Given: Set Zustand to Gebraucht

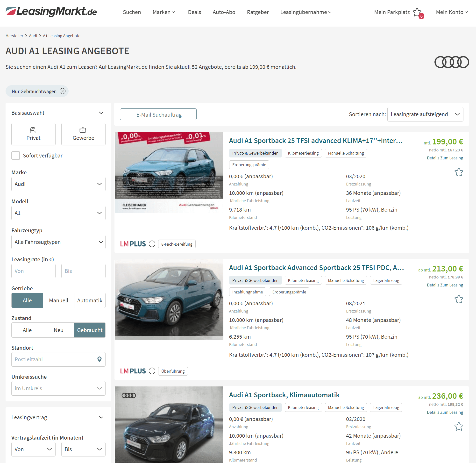Looking at the screenshot, I should [x=90, y=330].
